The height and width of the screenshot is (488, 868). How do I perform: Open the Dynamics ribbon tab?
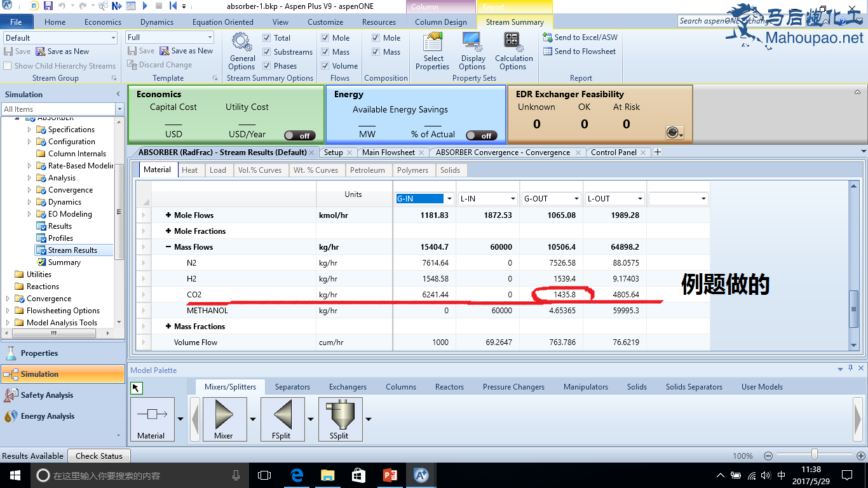pos(156,22)
